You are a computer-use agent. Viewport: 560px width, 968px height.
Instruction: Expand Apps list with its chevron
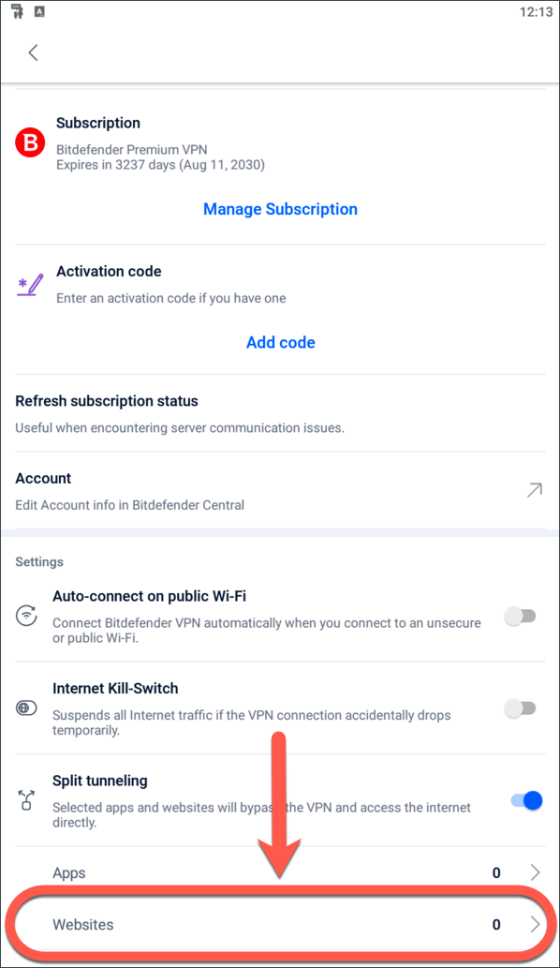[x=535, y=872]
